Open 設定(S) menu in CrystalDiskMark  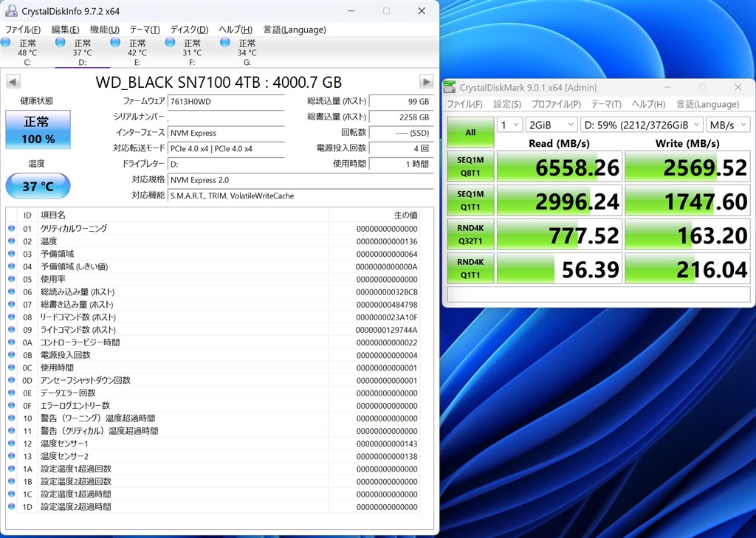pos(507,104)
